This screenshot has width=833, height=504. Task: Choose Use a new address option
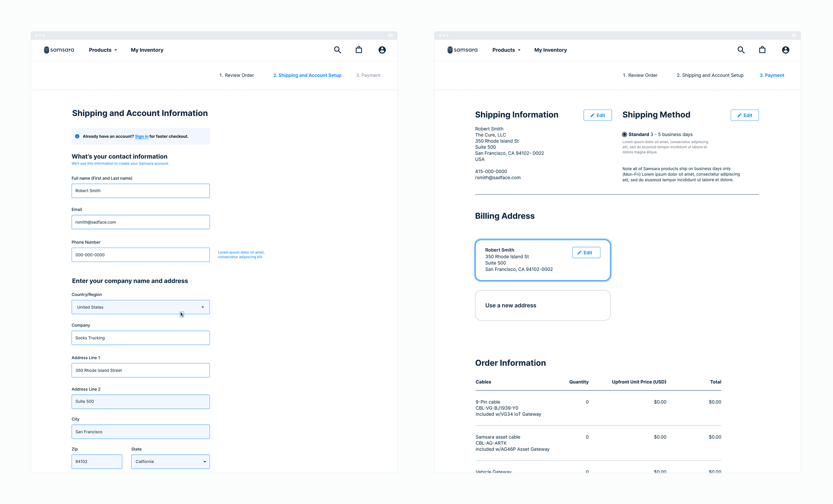pyautogui.click(x=542, y=305)
